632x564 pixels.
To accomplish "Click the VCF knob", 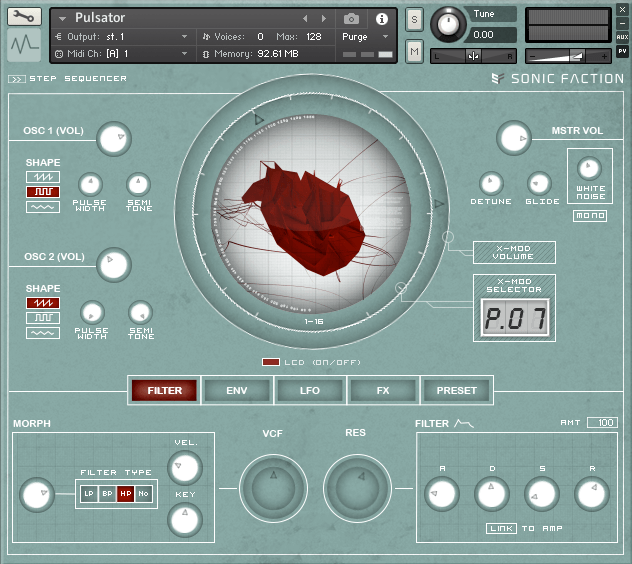I will 273,488.
